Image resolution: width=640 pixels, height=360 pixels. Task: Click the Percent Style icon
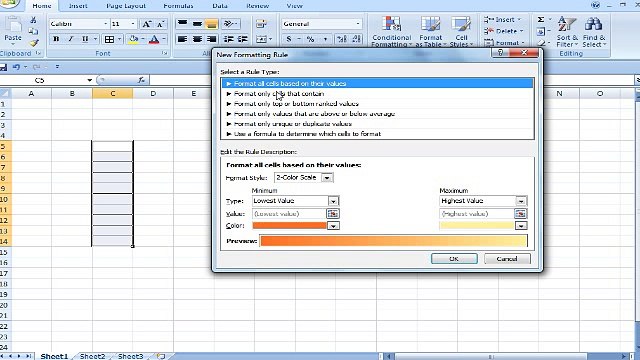[310, 39]
